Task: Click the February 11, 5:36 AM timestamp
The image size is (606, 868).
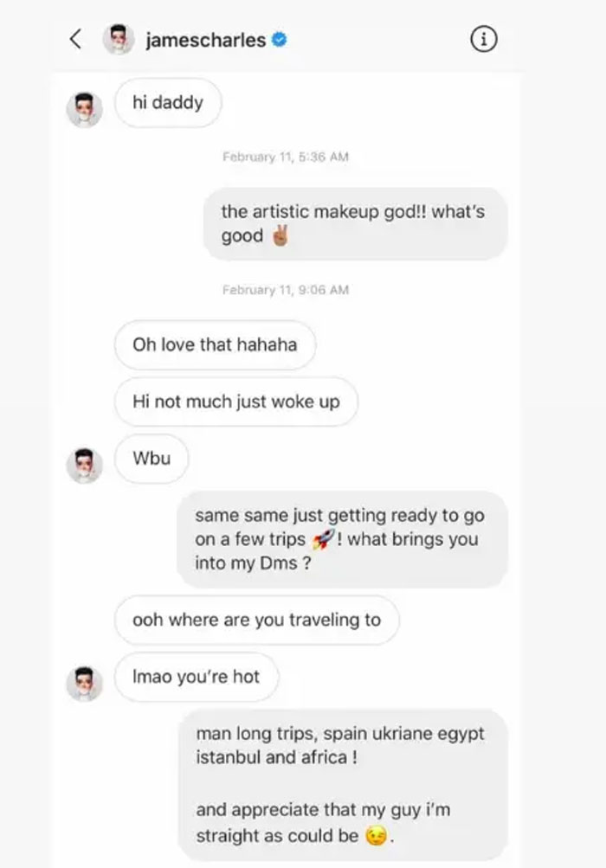Action: pos(288,157)
